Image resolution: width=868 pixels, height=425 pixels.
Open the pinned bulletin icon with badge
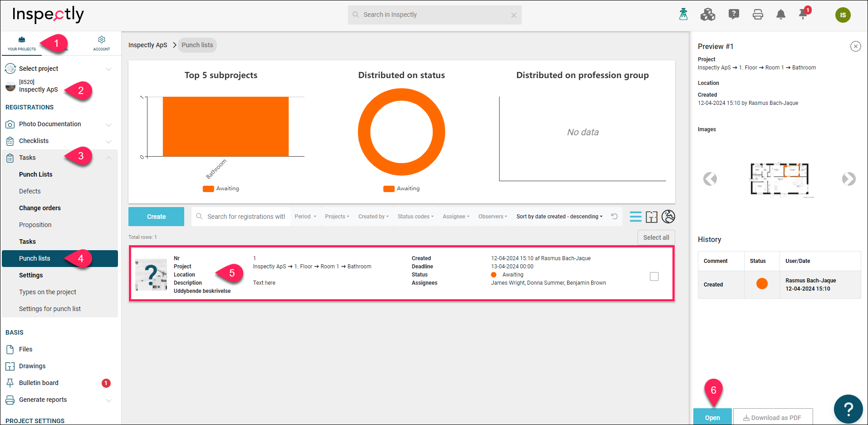click(x=804, y=13)
